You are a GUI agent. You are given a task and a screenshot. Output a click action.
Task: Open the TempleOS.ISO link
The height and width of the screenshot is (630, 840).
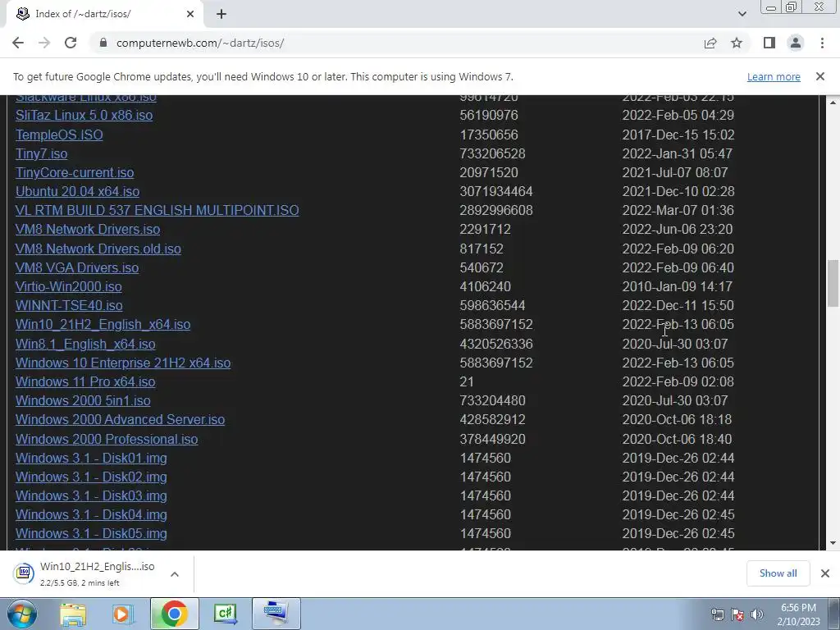[x=59, y=135]
